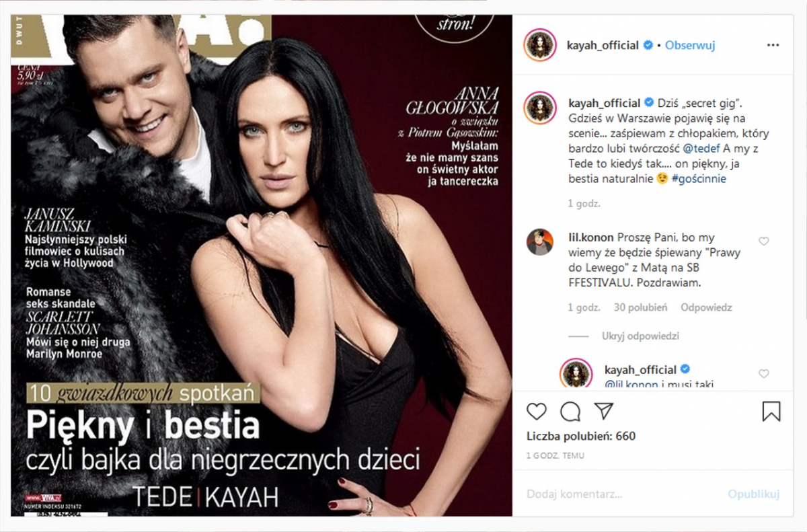Like the lil.konon comment
The width and height of the screenshot is (807, 532).
763,241
